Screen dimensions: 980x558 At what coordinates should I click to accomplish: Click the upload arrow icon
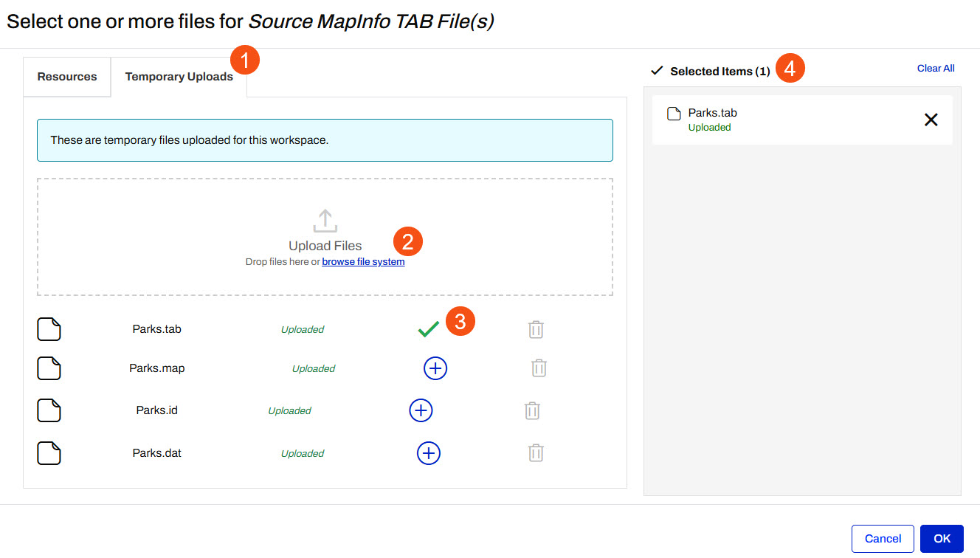click(325, 221)
